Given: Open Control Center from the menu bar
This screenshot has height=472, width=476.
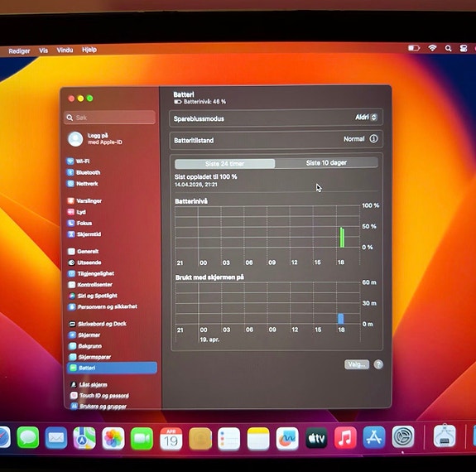Looking at the screenshot, I should click(x=464, y=48).
